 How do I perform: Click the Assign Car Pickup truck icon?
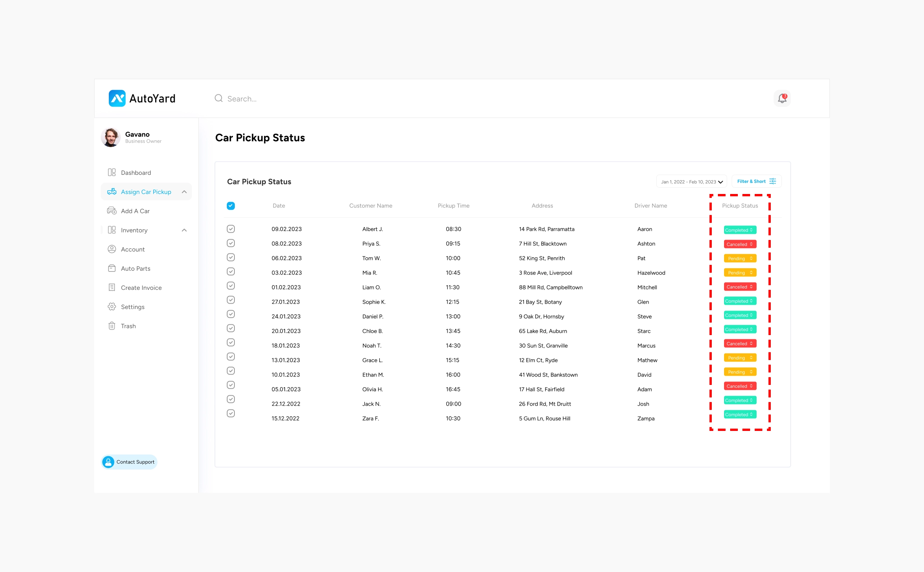[x=112, y=192]
